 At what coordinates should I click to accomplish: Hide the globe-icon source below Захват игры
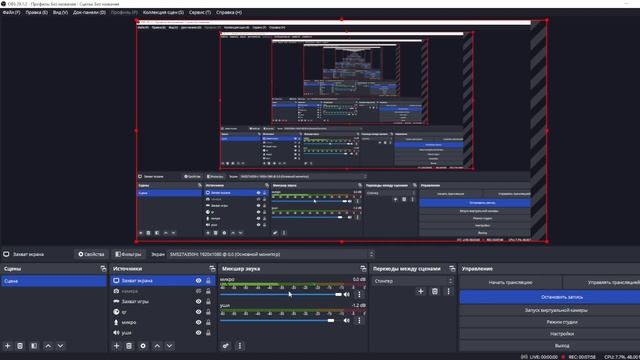click(198, 312)
